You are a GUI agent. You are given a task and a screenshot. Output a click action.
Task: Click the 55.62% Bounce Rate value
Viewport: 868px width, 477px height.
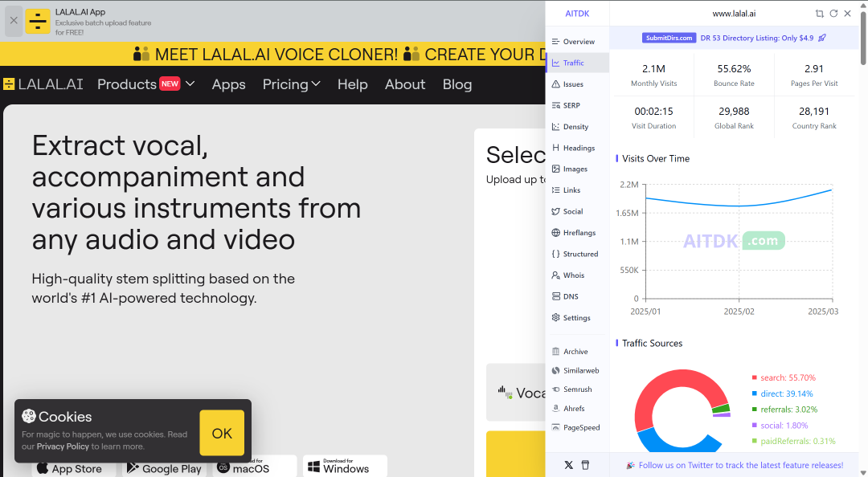tap(734, 68)
